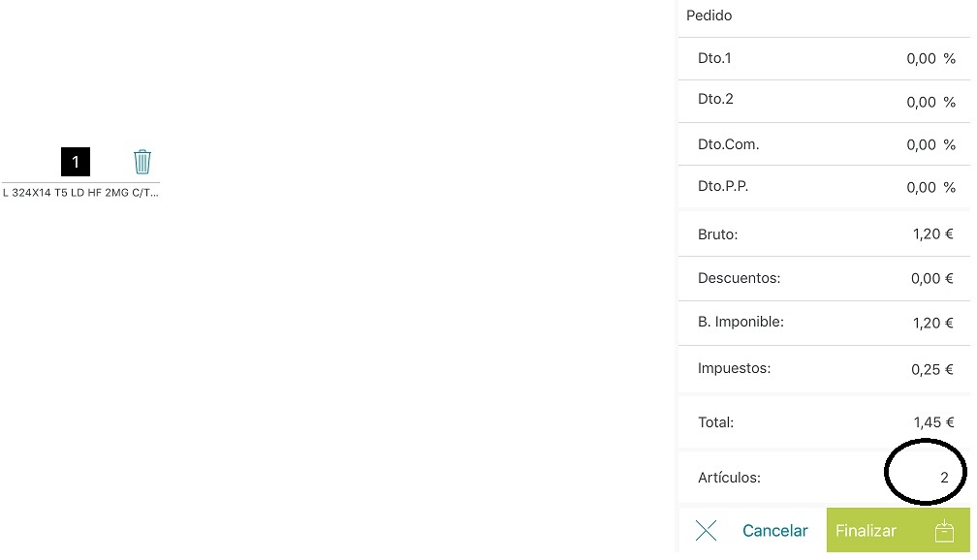This screenshot has height=560, width=977.
Task: Select the Impuestos amount value
Action: [x=932, y=369]
